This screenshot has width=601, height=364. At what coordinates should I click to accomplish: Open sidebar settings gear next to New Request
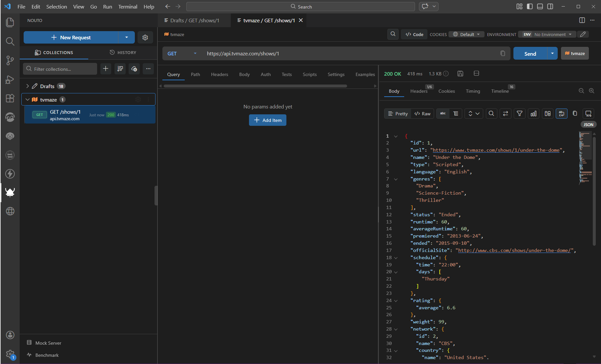(x=145, y=37)
